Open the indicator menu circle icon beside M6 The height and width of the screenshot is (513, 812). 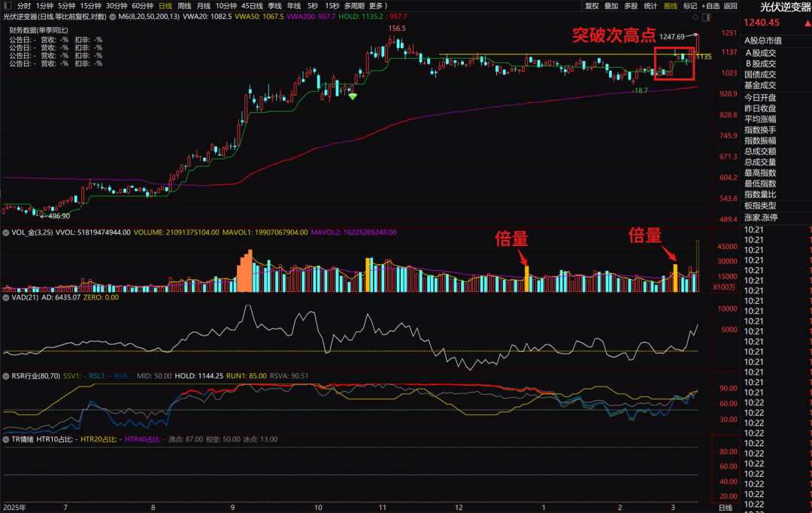[112, 17]
